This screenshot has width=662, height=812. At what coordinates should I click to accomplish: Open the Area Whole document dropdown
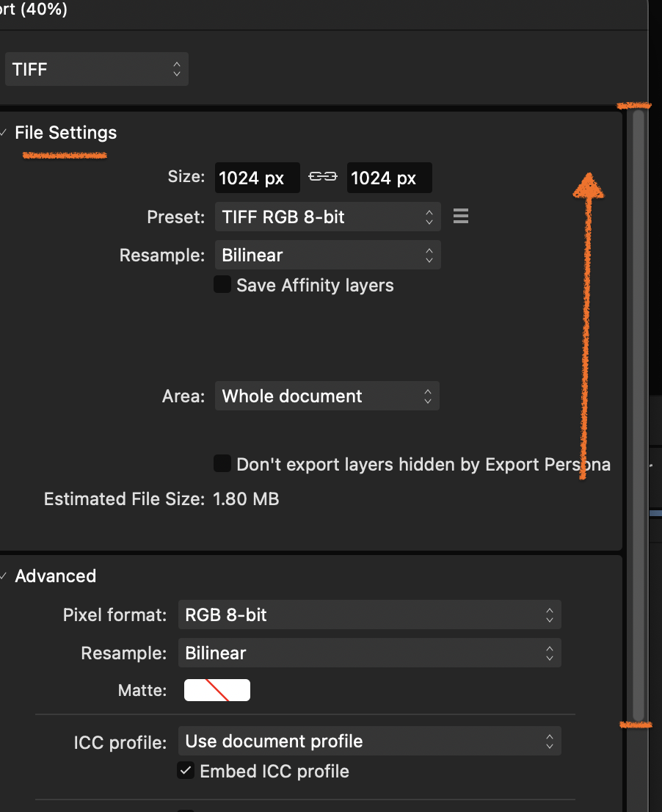click(327, 396)
